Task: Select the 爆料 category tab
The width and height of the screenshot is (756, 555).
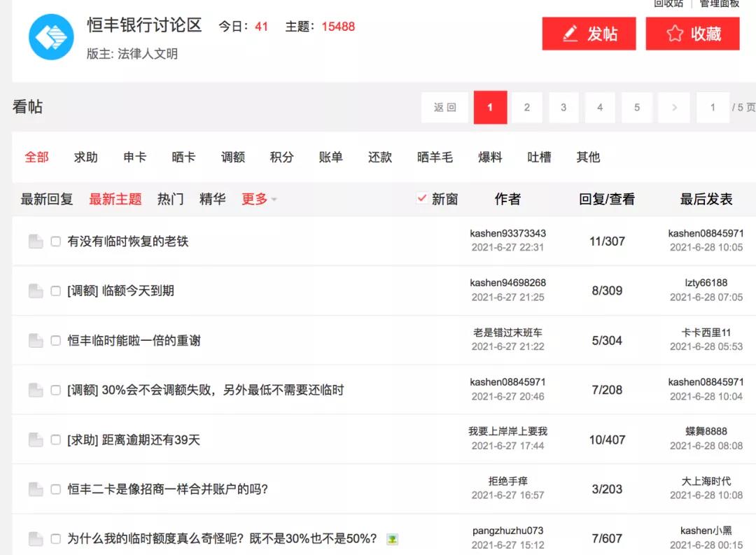Action: [x=490, y=157]
